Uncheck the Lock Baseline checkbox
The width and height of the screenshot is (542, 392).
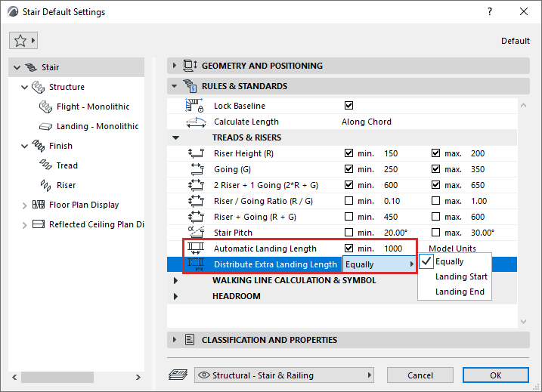[348, 106]
